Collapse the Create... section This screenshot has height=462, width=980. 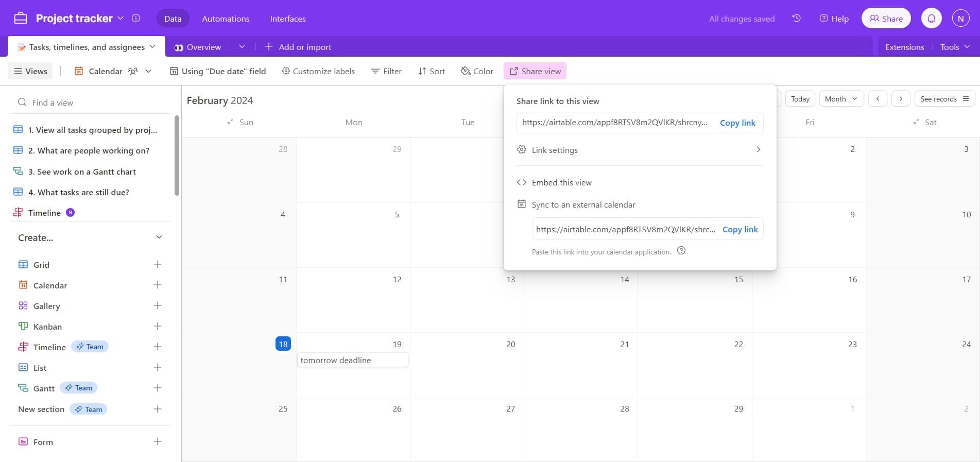tap(159, 237)
